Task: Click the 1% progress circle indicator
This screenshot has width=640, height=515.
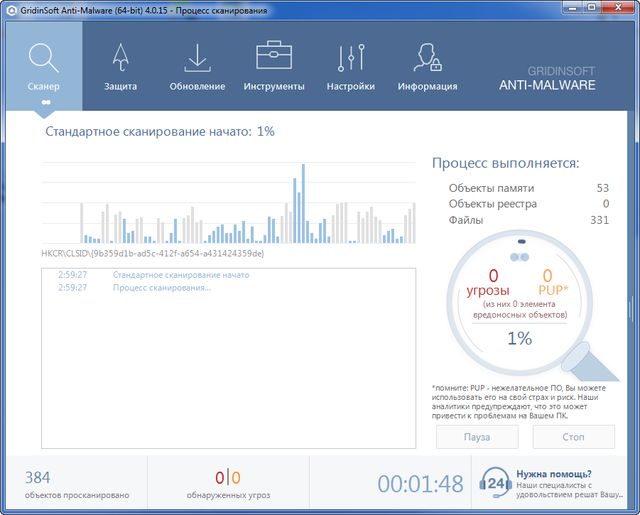Action: [519, 338]
